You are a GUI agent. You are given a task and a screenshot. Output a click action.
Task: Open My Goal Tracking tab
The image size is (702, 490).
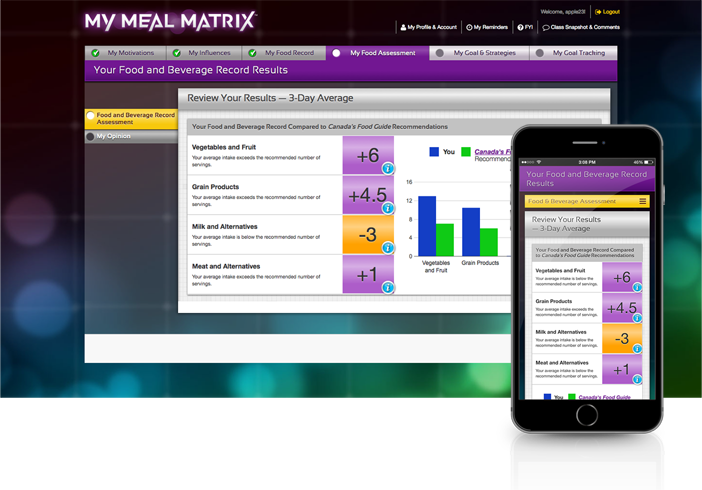click(574, 53)
